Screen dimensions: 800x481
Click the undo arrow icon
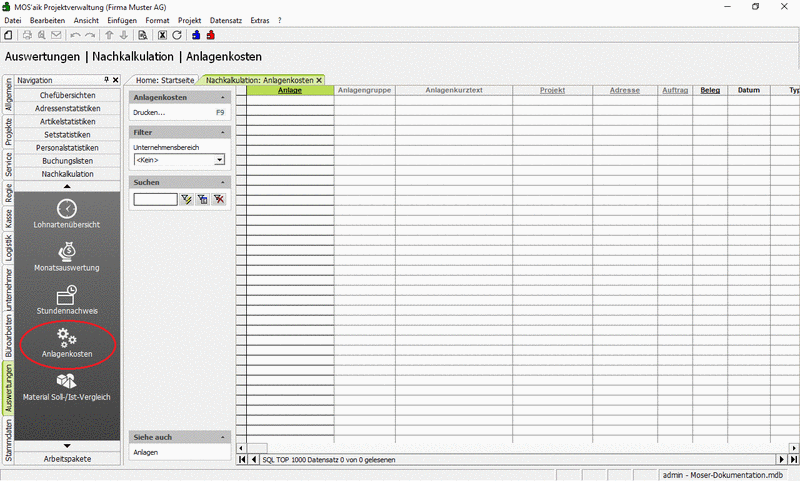click(x=75, y=35)
